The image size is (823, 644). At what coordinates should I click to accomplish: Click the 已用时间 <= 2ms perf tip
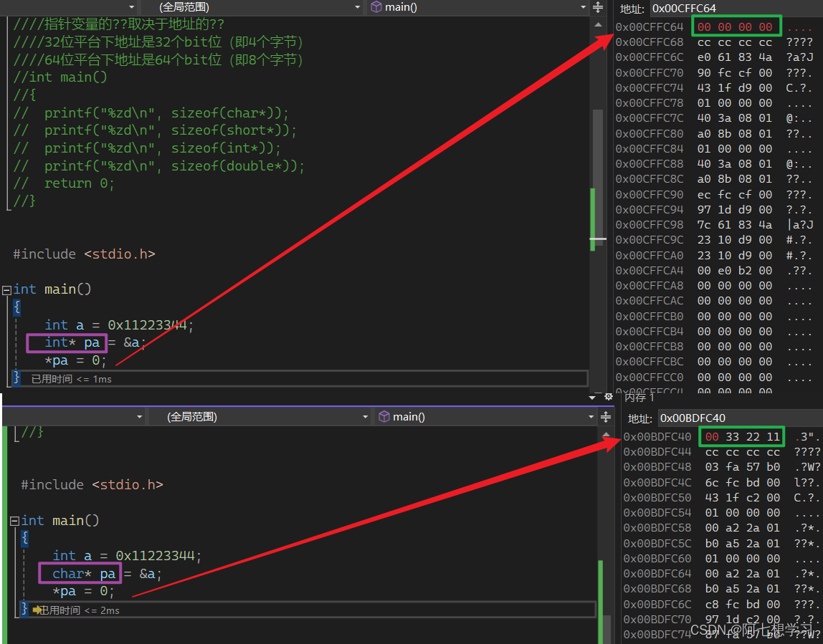(x=80, y=610)
